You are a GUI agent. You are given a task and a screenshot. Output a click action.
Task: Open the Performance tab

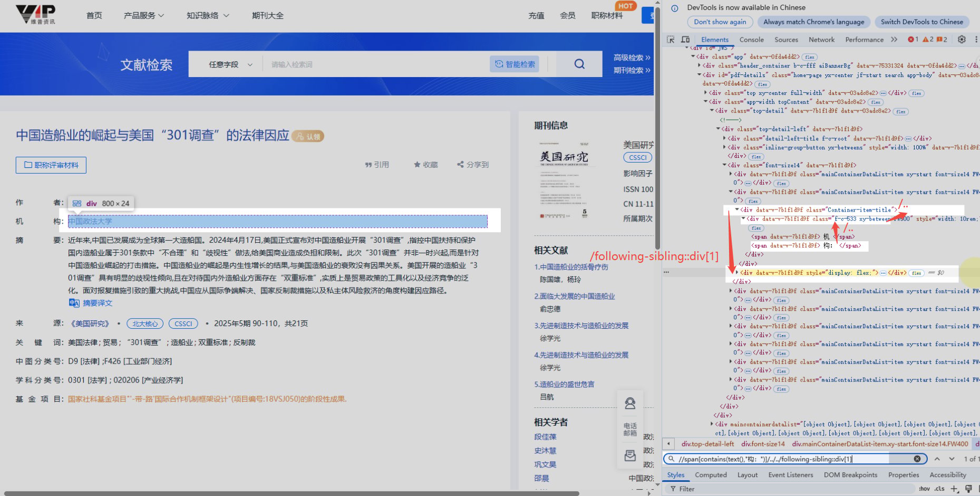(x=864, y=40)
